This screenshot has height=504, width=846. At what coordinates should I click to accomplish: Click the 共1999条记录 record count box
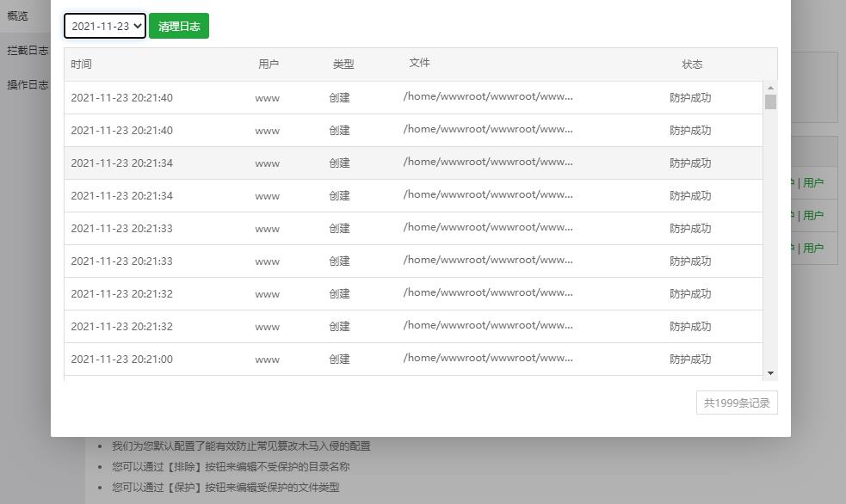tap(737, 403)
